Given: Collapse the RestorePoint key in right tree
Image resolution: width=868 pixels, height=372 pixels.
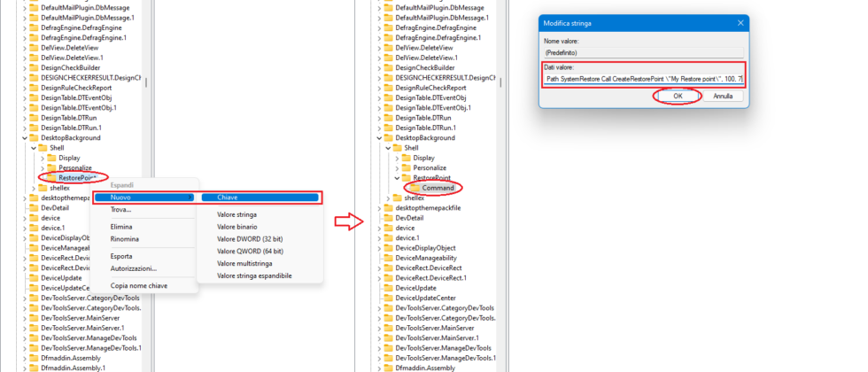Looking at the screenshot, I should [397, 178].
